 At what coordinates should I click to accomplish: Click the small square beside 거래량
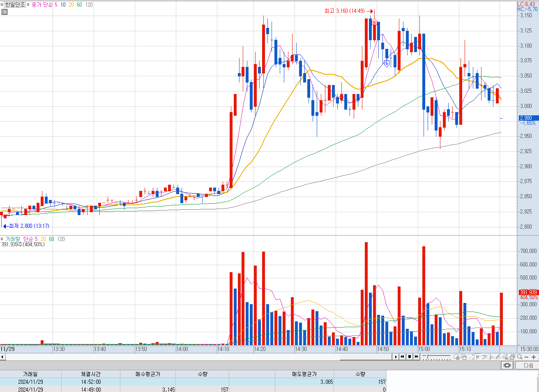2,239
